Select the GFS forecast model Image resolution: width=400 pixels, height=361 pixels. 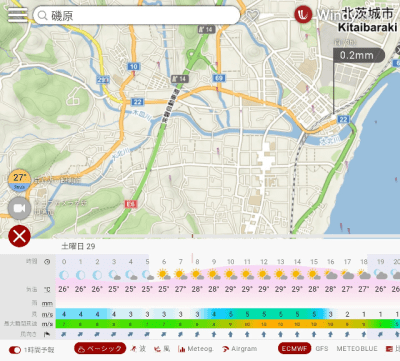pyautogui.click(x=322, y=349)
